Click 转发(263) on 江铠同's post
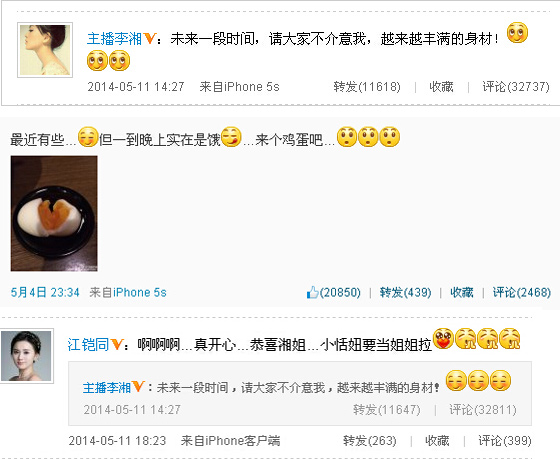This screenshot has height=459, width=560. click(370, 441)
